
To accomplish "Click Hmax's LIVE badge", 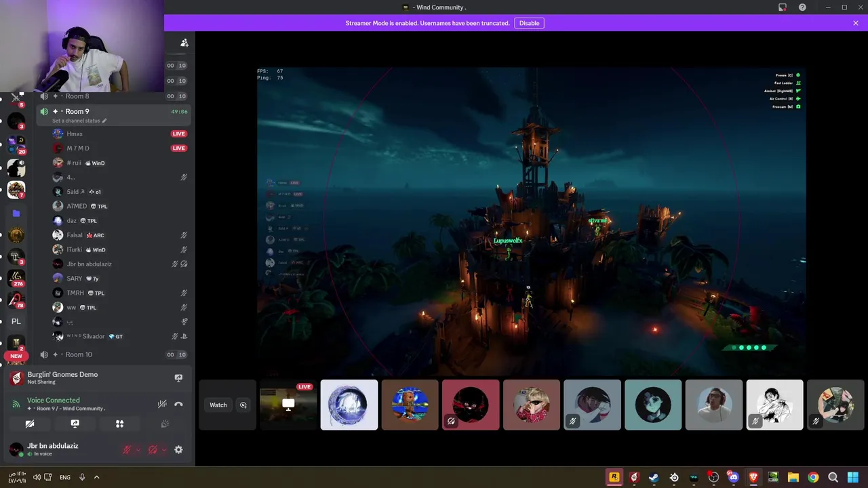I will point(178,134).
